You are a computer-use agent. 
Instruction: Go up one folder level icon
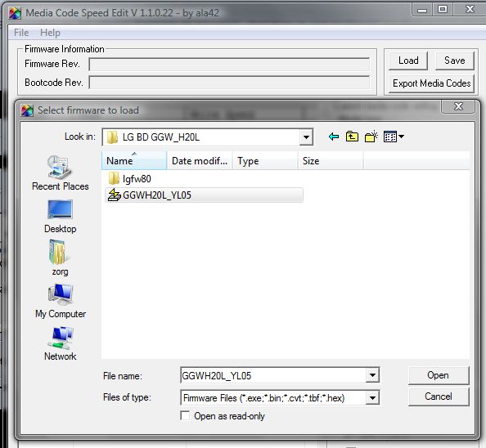pos(352,137)
